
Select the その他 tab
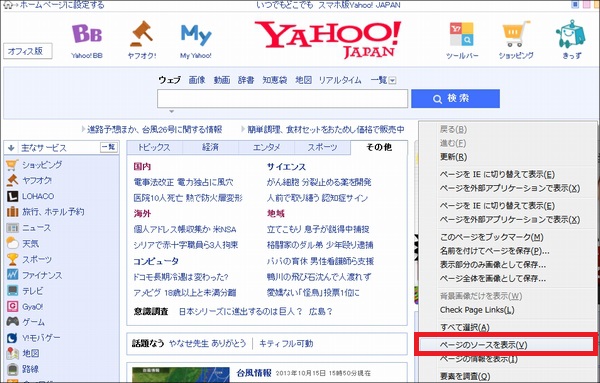point(379,147)
